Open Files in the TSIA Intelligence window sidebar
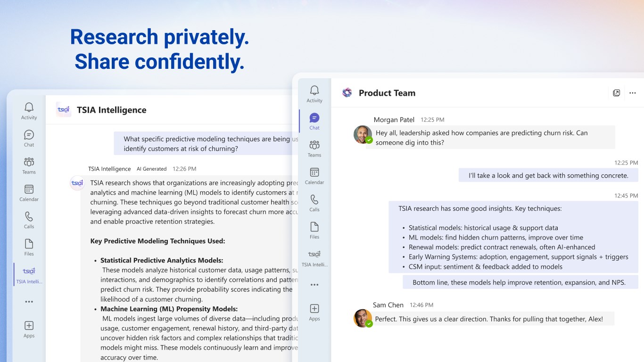This screenshot has height=362, width=644. pyautogui.click(x=29, y=248)
